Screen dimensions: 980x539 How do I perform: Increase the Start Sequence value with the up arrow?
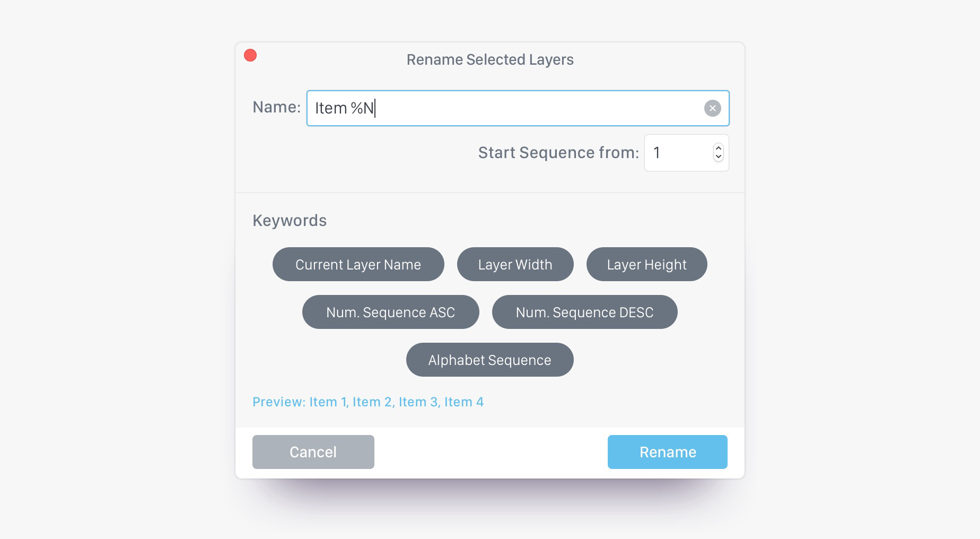[x=719, y=149]
